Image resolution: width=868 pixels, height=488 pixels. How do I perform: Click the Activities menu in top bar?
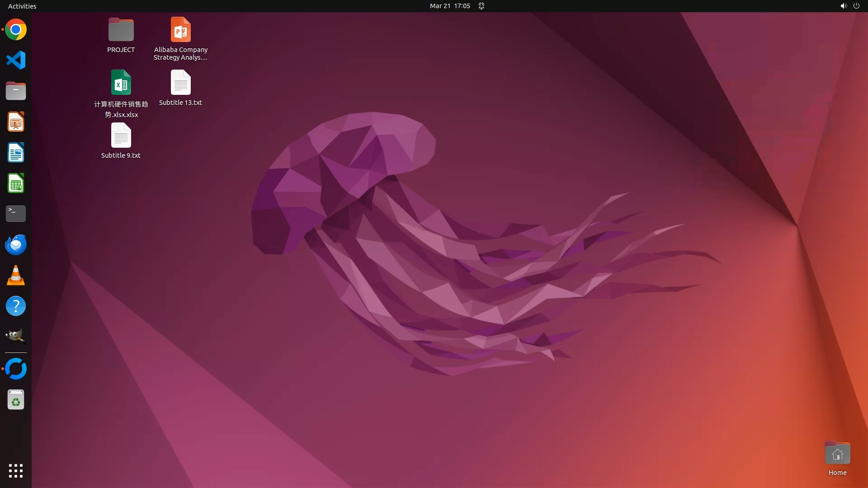(x=22, y=6)
